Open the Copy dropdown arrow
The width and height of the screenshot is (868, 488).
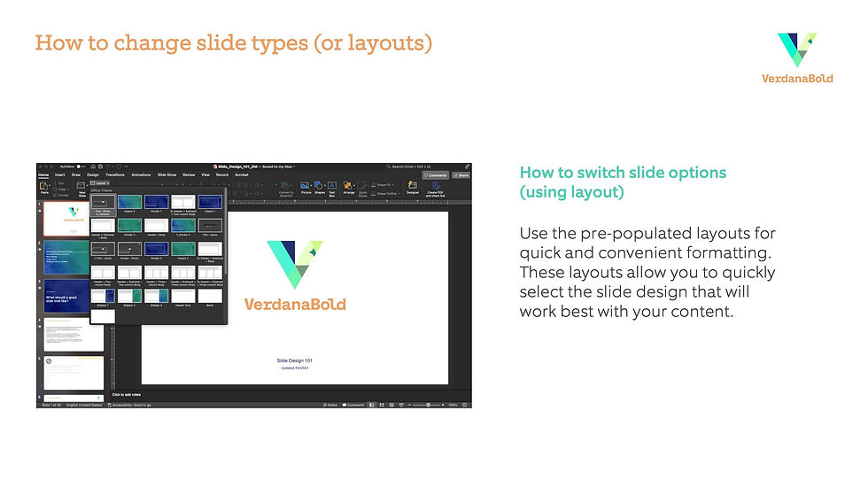(68, 190)
